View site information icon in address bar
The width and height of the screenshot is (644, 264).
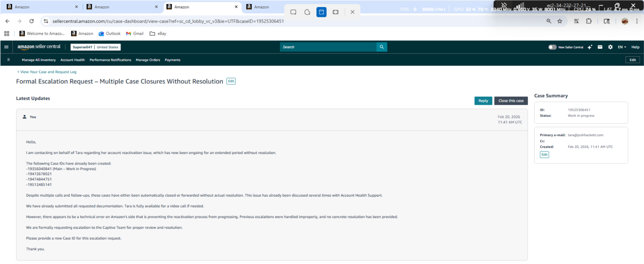tap(45, 21)
